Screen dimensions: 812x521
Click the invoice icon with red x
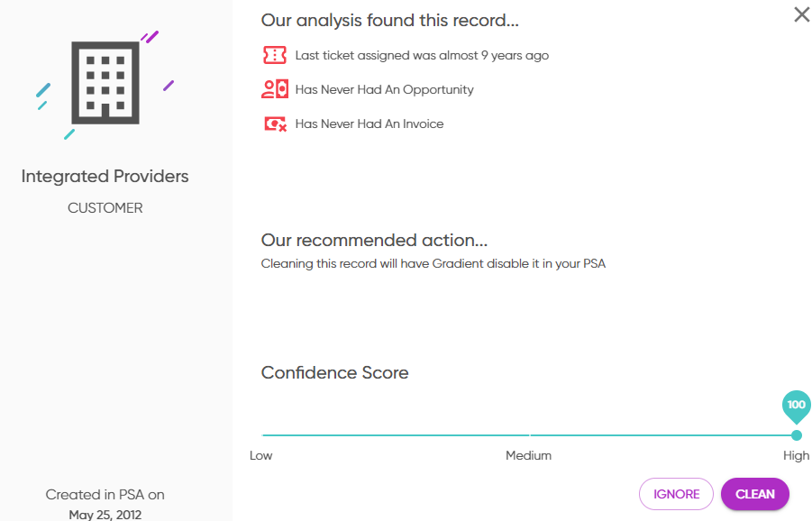(275, 123)
